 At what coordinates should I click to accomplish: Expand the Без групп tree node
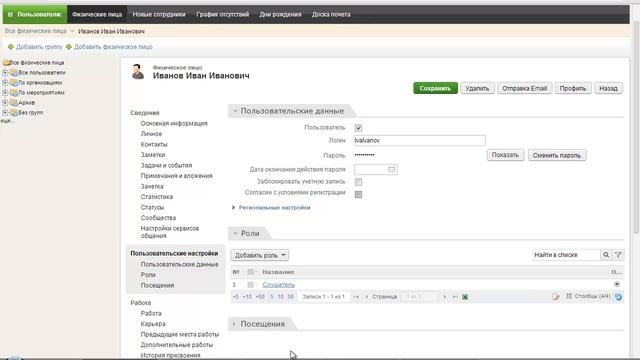[5, 112]
